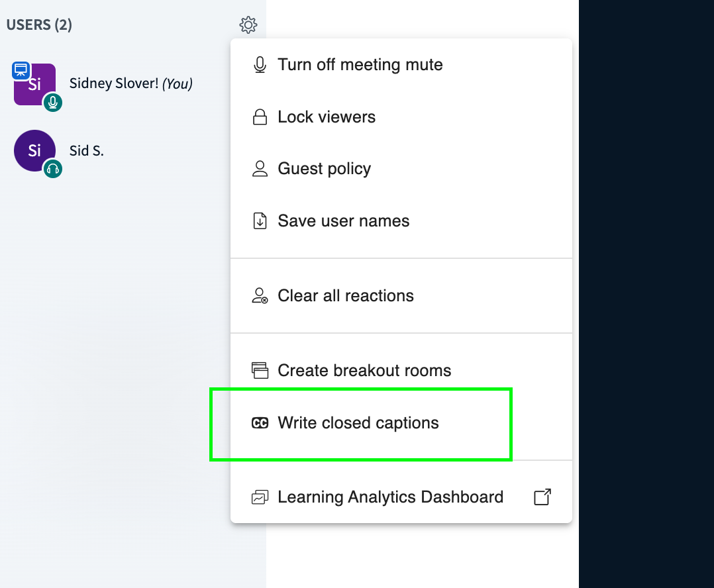The width and height of the screenshot is (714, 588).
Task: Click the closed captions CC icon
Action: point(260,422)
